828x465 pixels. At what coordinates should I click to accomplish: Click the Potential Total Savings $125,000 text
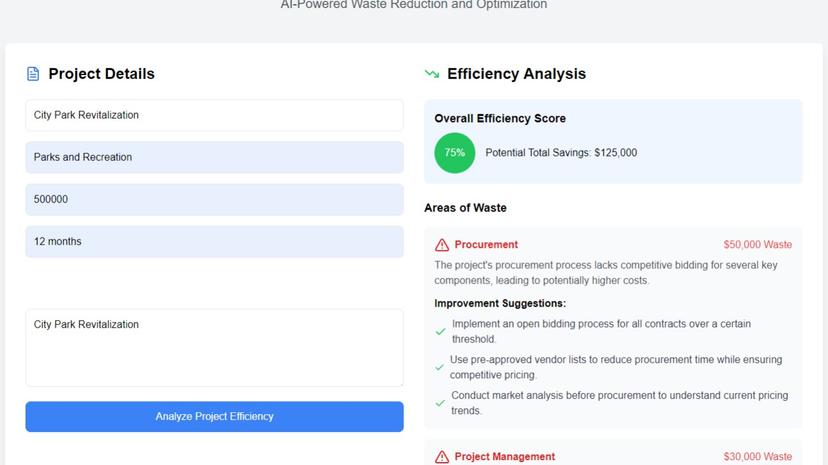pos(561,153)
